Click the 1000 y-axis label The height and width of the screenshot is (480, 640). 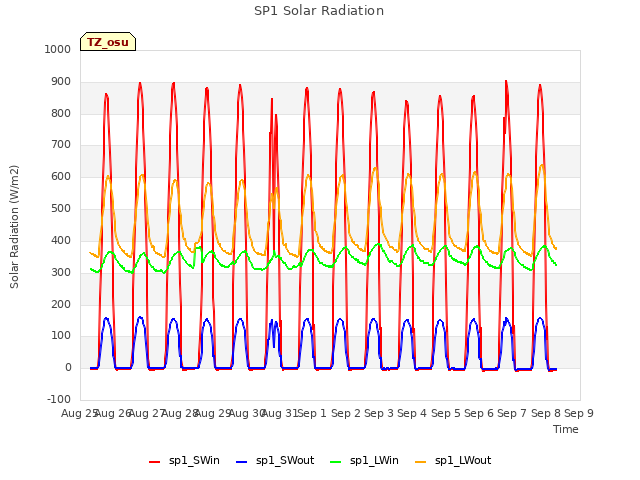pos(58,49)
